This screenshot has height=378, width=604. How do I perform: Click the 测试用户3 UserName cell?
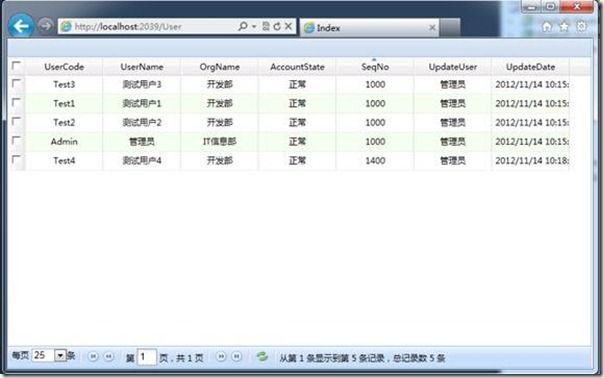tap(142, 84)
